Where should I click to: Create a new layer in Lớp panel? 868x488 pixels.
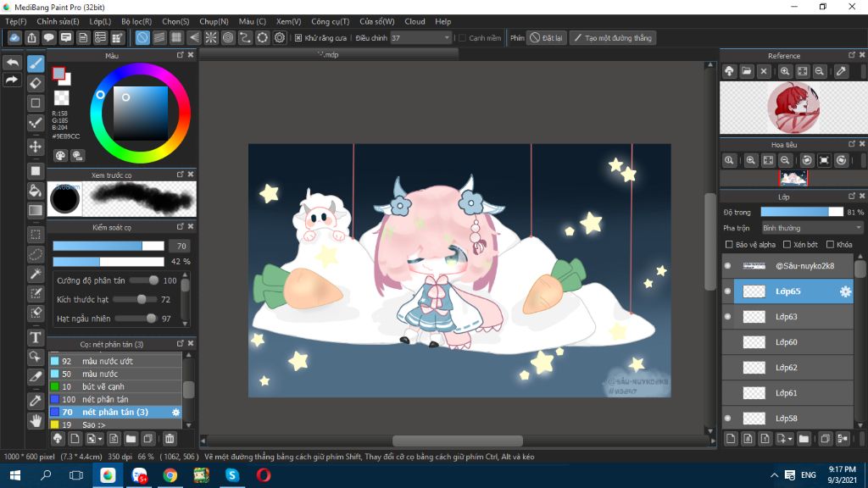click(731, 439)
